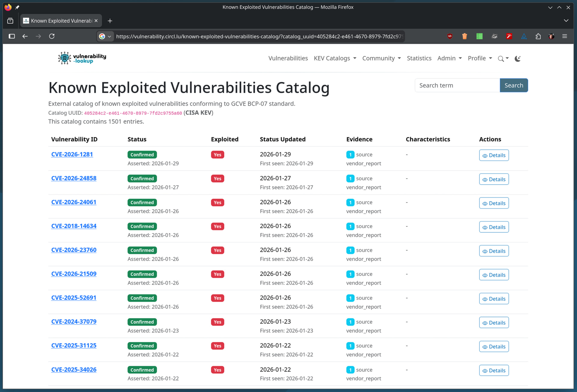View Details for CVE-2018-14634
The height and width of the screenshot is (392, 577).
493,227
